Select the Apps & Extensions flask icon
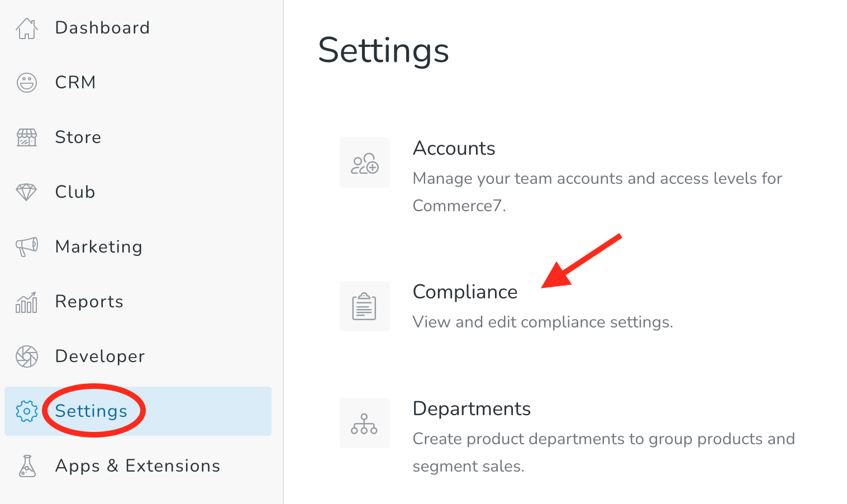 (26, 466)
